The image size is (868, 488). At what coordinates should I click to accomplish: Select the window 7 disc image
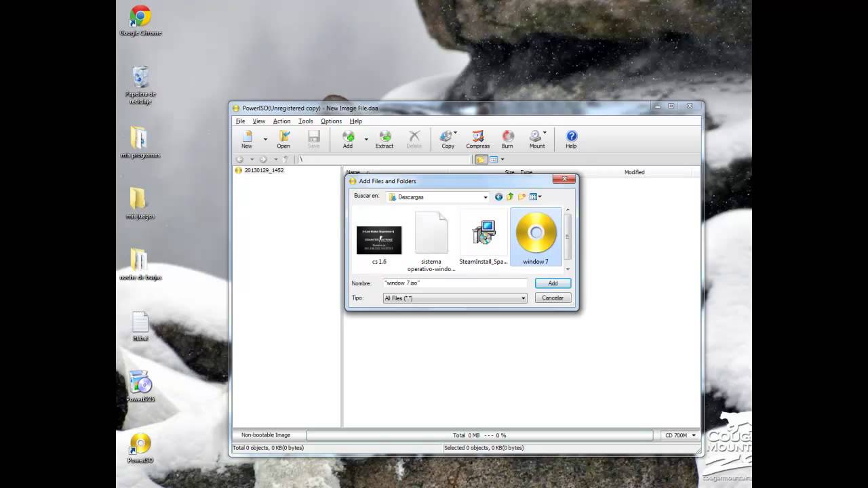(x=536, y=237)
